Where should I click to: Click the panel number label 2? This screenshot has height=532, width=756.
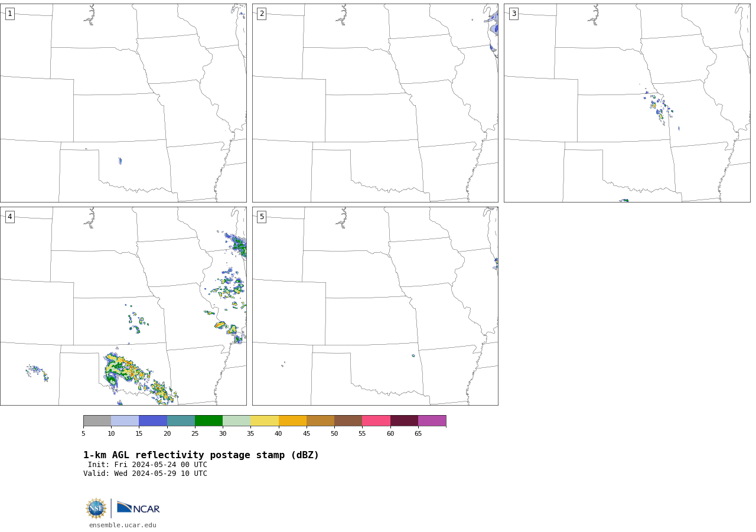click(x=262, y=14)
